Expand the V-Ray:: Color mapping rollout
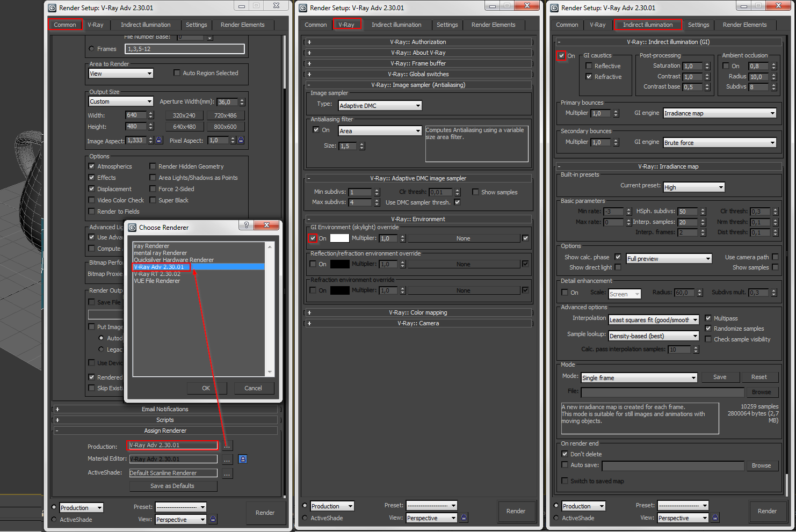 click(418, 312)
